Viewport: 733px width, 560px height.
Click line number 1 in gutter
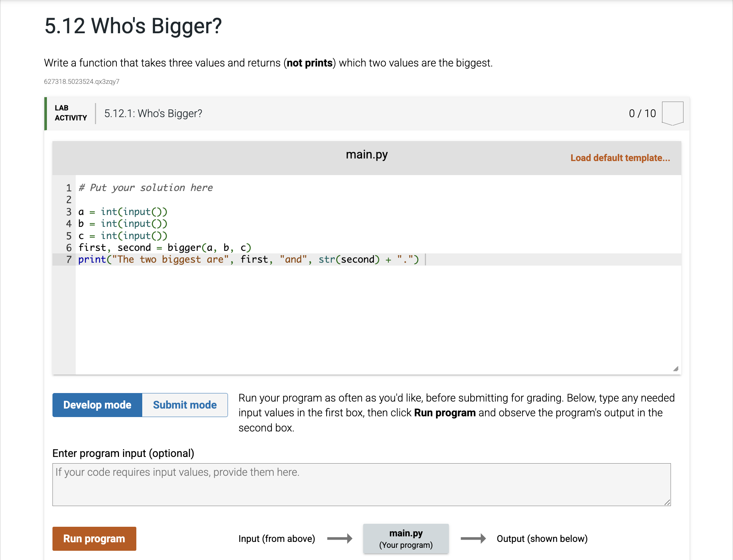pyautogui.click(x=69, y=188)
